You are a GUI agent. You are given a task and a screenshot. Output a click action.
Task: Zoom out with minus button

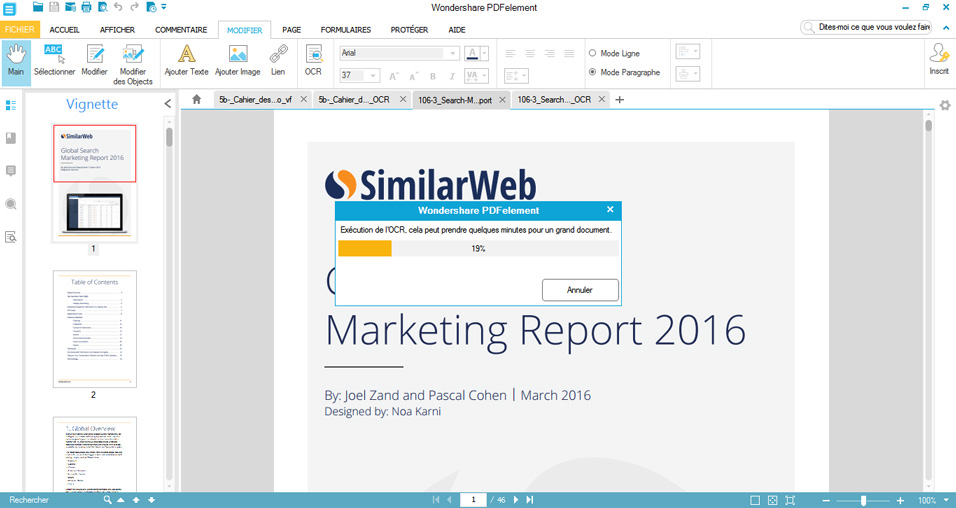[x=826, y=500]
